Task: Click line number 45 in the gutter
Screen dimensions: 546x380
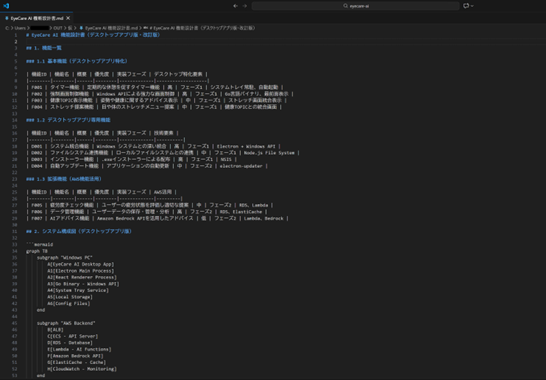Action: (x=15, y=323)
